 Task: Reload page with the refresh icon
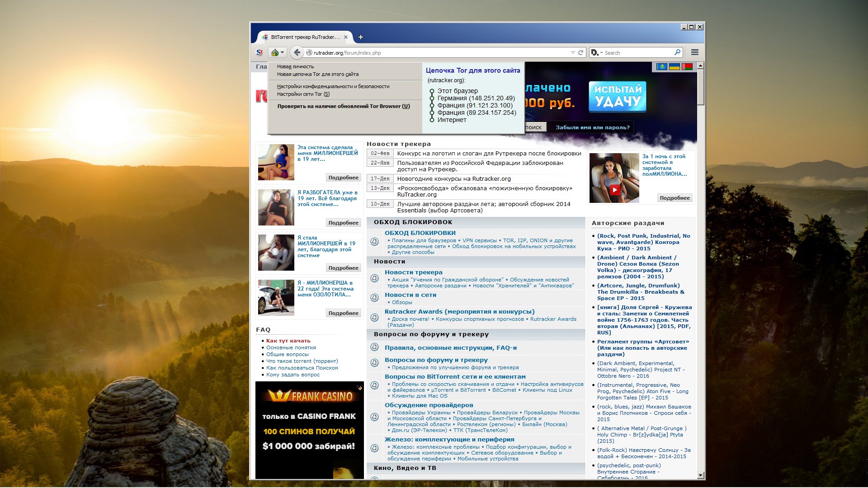[581, 53]
